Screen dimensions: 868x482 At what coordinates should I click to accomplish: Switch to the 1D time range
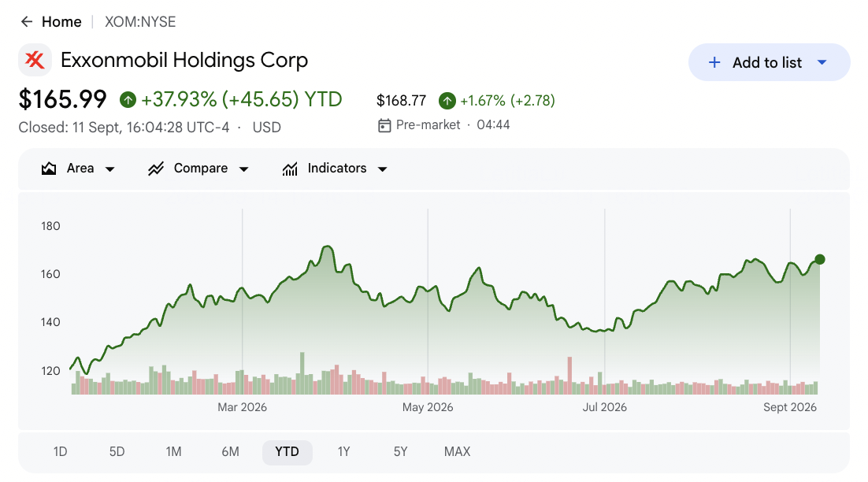pos(61,451)
